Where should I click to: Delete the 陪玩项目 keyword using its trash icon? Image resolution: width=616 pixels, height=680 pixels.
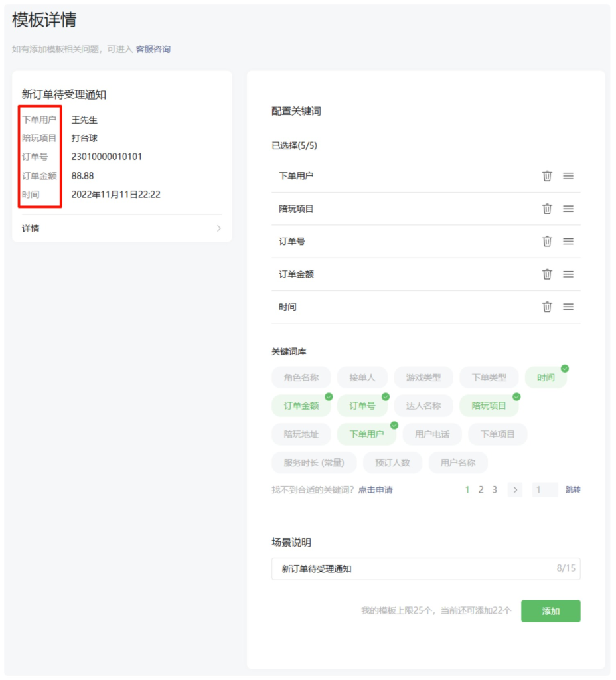pyautogui.click(x=547, y=209)
